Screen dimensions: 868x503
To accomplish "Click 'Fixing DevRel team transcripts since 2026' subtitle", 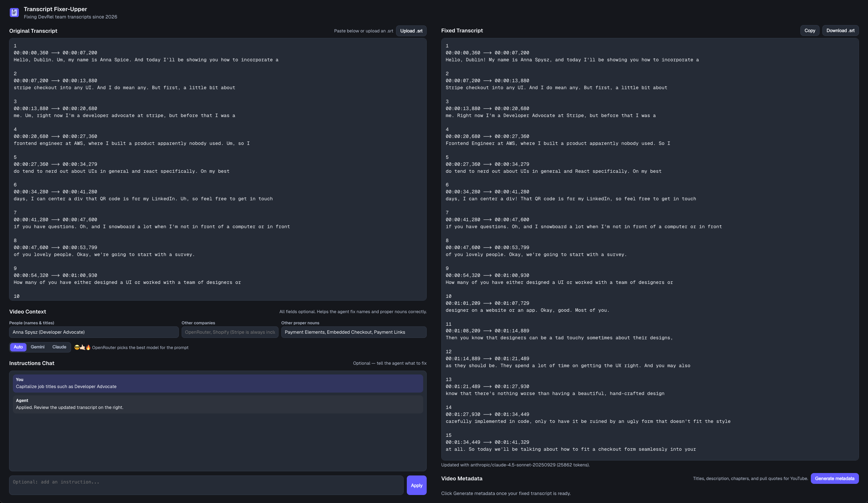I will [70, 17].
